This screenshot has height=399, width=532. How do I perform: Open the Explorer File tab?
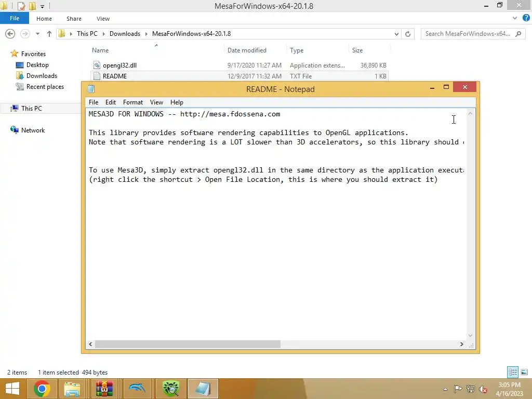pyautogui.click(x=15, y=18)
